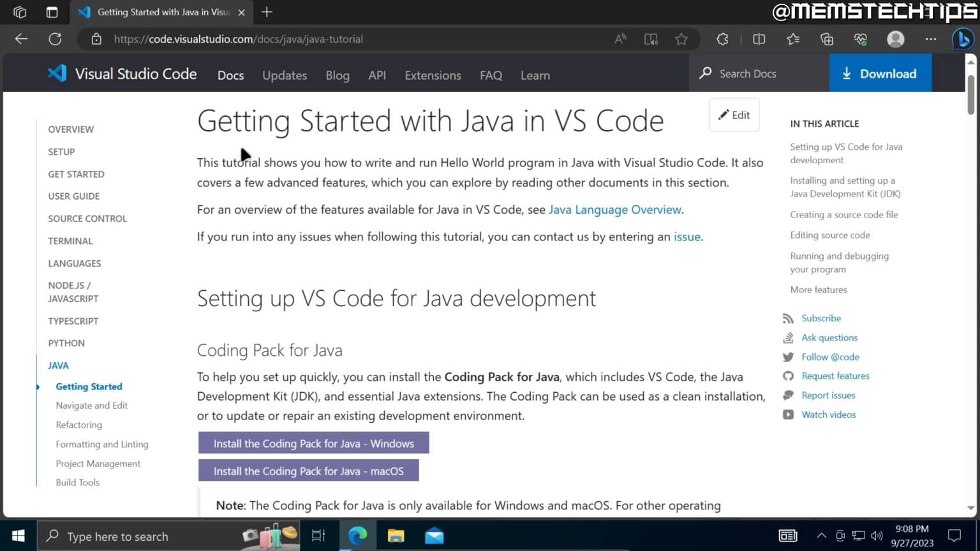Viewport: 980px width, 551px height.
Task: Expand the GET STARTED sidebar section
Action: point(76,174)
